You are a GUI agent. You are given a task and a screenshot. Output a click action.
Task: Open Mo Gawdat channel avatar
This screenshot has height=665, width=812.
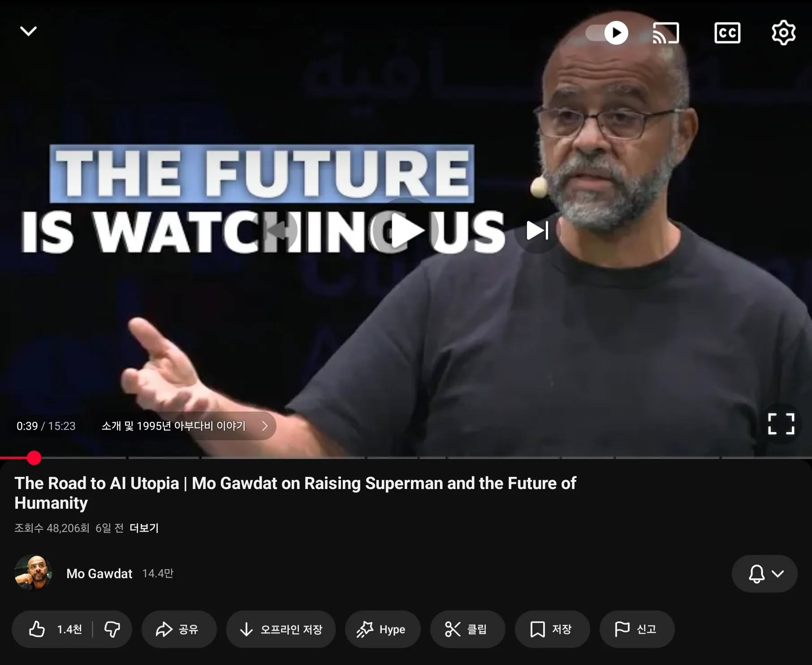[34, 573]
